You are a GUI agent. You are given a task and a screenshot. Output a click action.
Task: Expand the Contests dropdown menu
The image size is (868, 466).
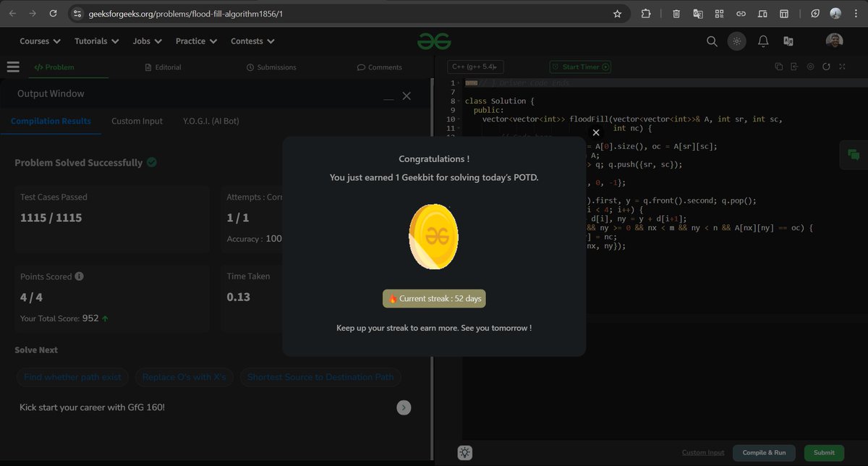click(252, 41)
